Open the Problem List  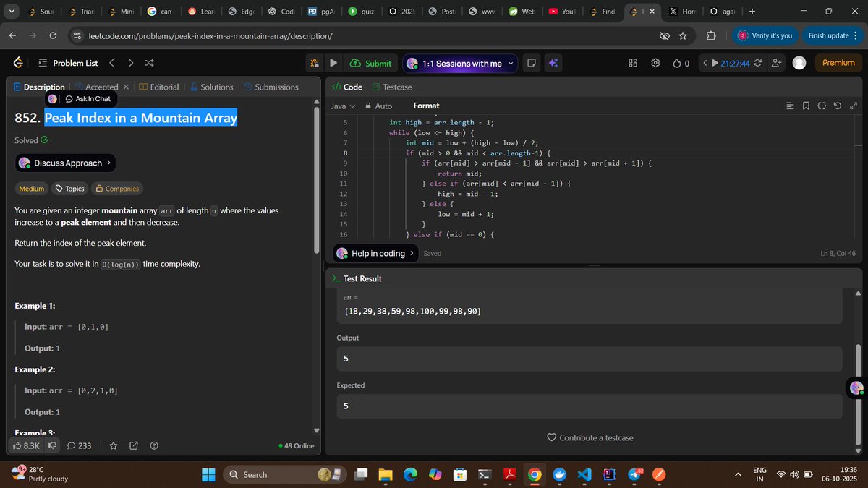point(68,63)
